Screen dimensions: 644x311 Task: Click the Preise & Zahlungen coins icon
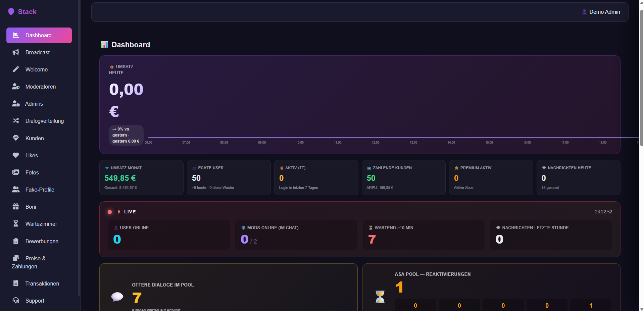(x=16, y=258)
